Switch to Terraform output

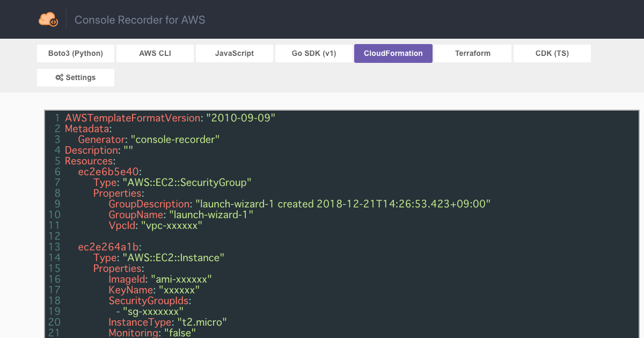473,53
